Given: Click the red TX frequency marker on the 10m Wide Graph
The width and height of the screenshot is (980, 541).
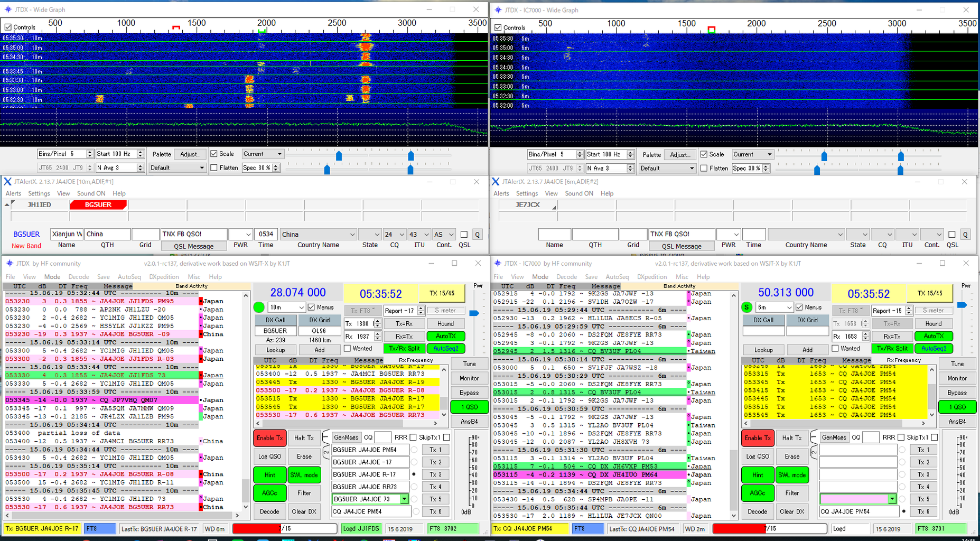Looking at the screenshot, I should tap(176, 27).
